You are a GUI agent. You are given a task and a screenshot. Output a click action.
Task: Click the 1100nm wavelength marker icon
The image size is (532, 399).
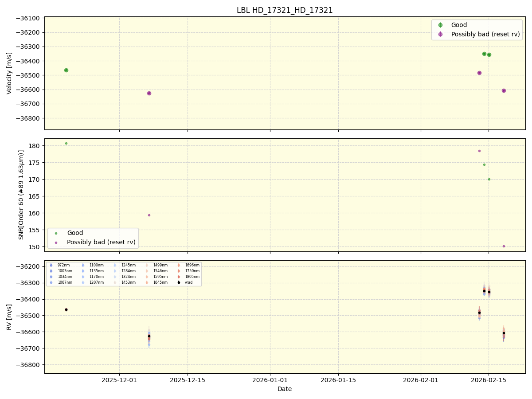coord(83,265)
